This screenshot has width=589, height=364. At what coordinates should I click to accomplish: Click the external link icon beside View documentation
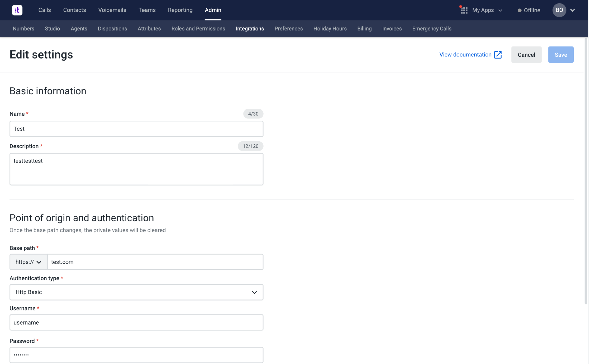point(498,55)
